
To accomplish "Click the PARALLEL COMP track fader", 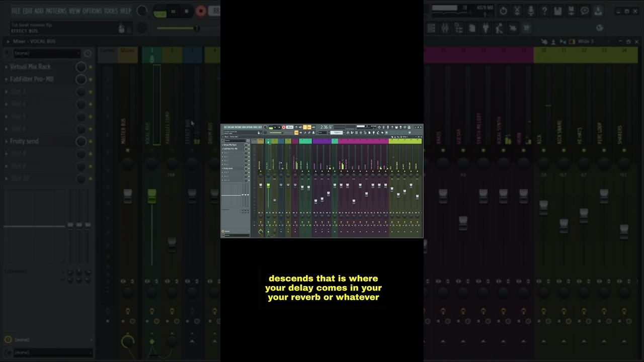I will [275, 201].
